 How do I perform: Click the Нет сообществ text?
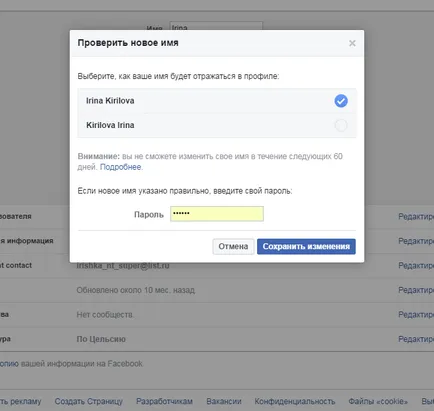[x=105, y=315]
